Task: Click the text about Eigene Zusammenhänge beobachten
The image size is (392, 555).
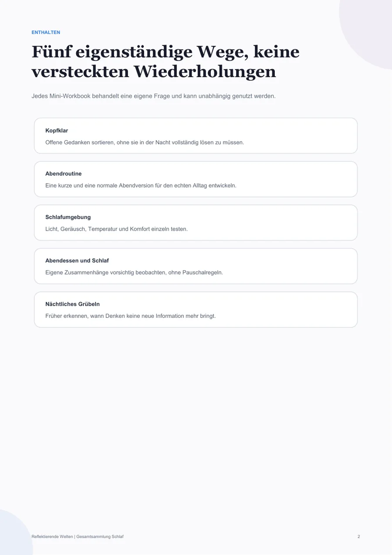Action: point(134,272)
